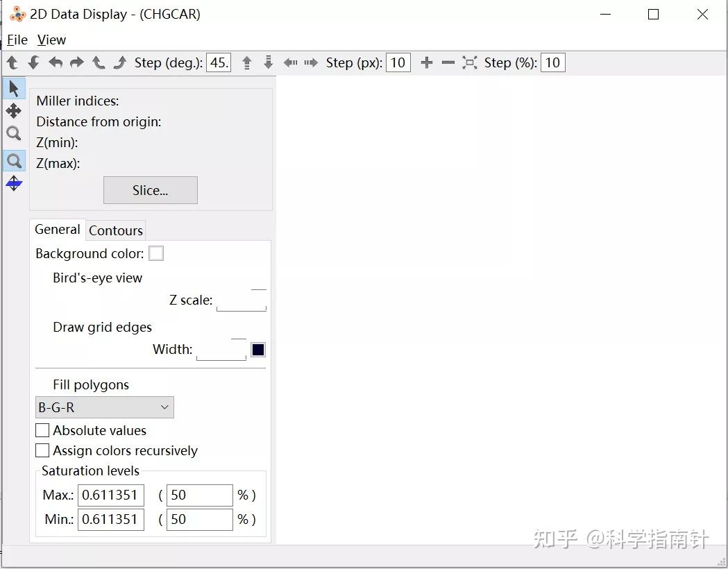The image size is (728, 569).
Task: Choose the four-arrow translate tool
Action: (14, 111)
